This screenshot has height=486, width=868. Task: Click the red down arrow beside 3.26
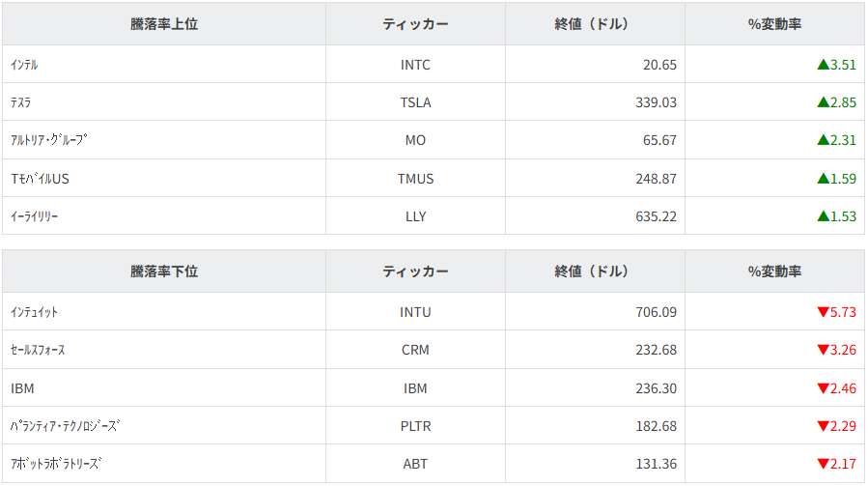click(823, 350)
